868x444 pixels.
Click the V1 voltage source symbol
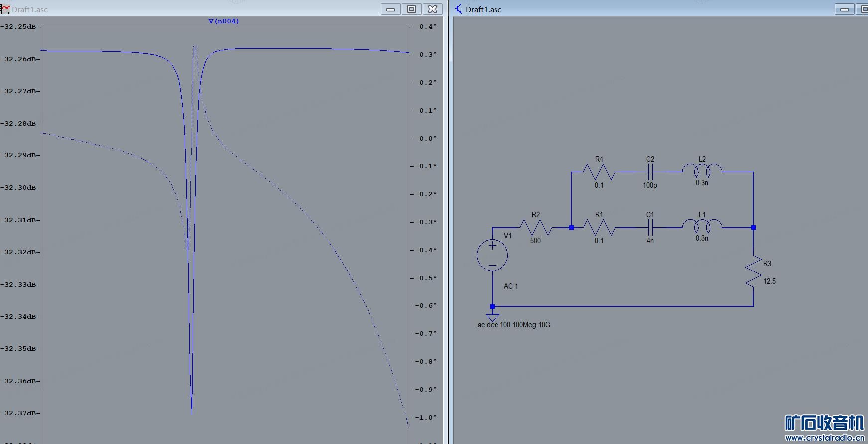pos(492,255)
